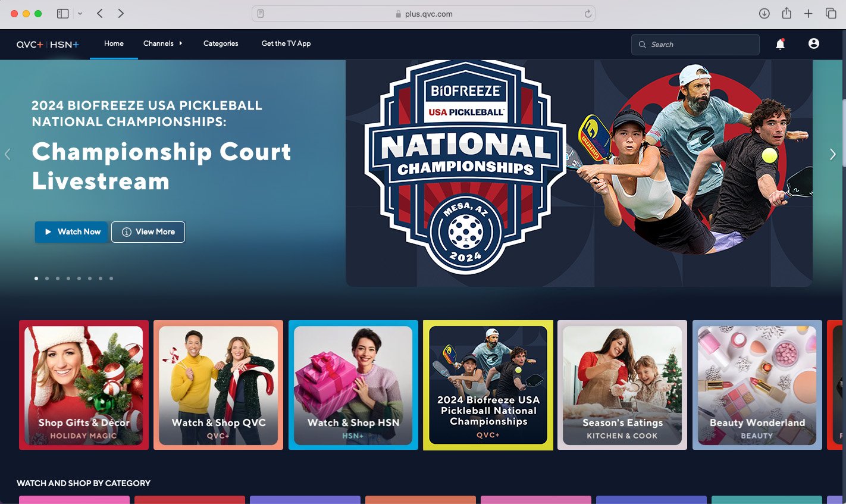The image size is (846, 504).
Task: Click Watch Now on the pickleball livestream
Action: 71,232
